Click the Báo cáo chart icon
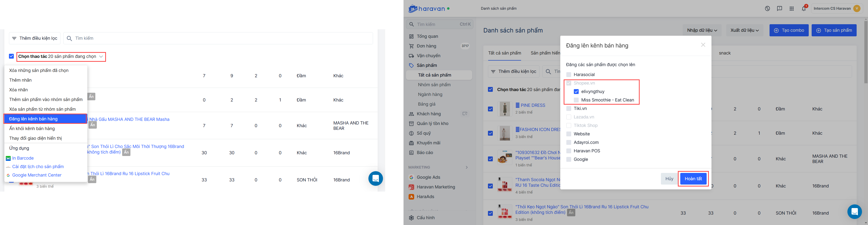This screenshot has height=225, width=868. 411,153
